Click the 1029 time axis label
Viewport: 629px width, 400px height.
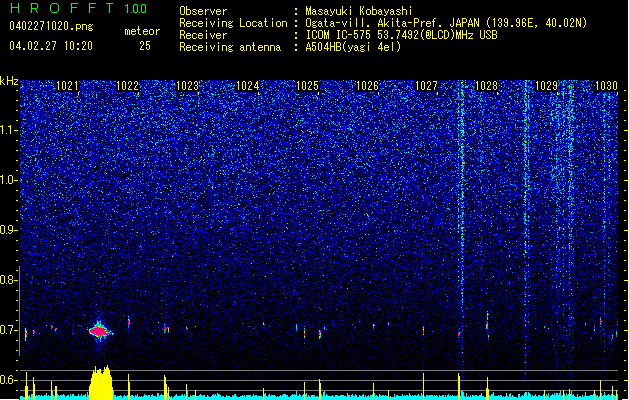[x=546, y=86]
